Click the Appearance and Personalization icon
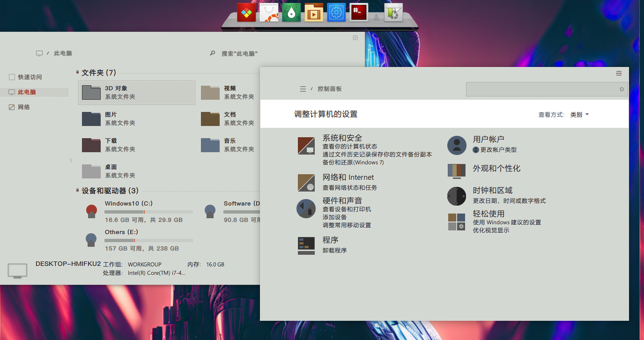 pyautogui.click(x=457, y=171)
